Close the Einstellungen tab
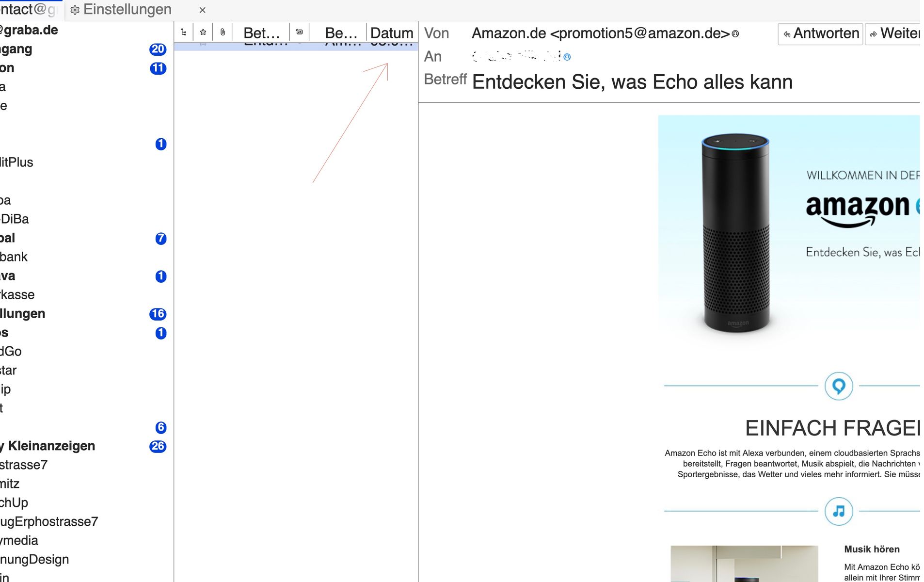The height and width of the screenshot is (582, 924). pyautogui.click(x=203, y=10)
